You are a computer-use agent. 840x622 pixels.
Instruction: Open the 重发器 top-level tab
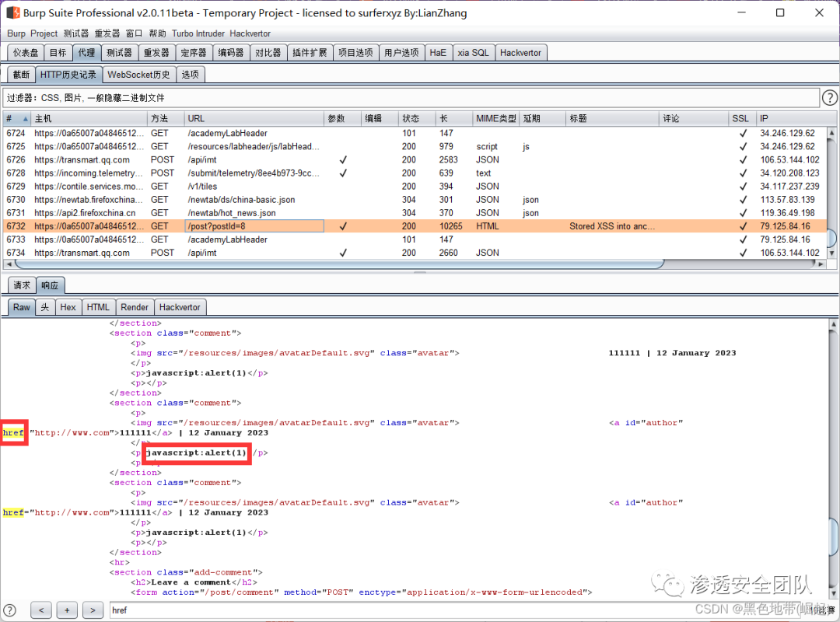[156, 53]
